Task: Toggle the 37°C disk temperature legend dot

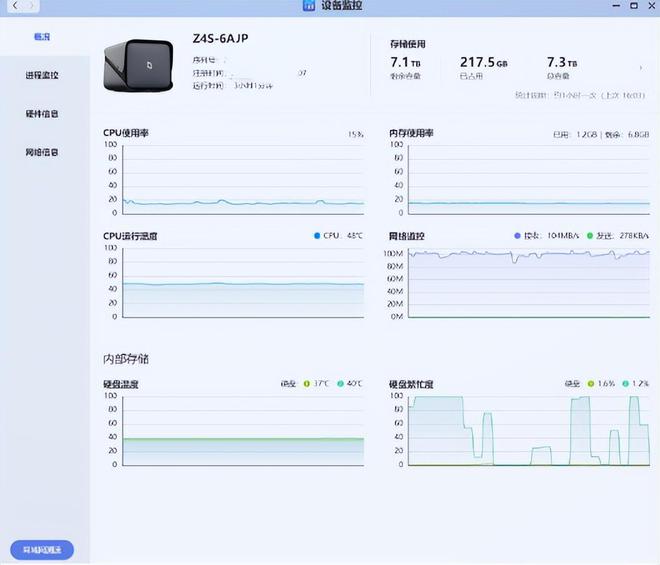Action: (x=306, y=384)
